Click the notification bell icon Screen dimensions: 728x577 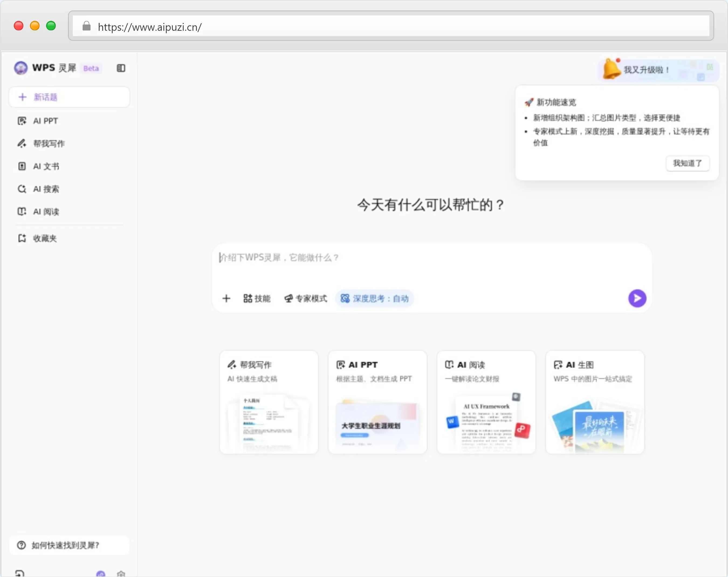click(x=612, y=69)
